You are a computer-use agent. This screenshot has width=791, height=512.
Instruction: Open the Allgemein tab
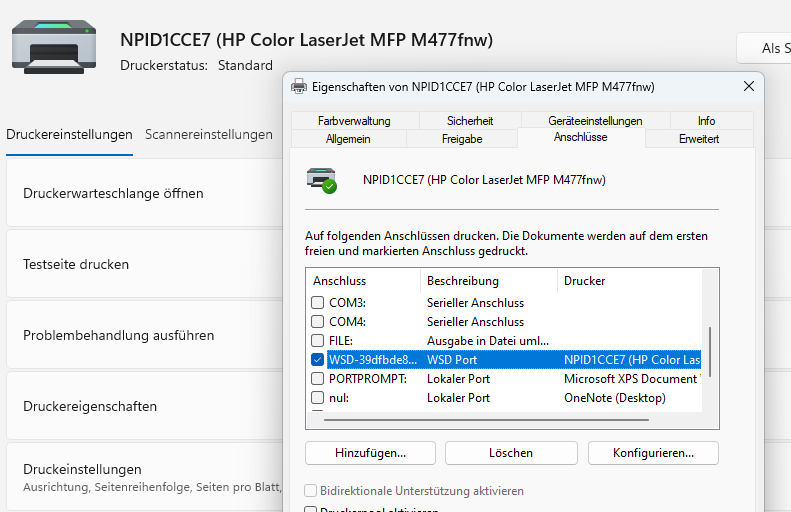[348, 139]
